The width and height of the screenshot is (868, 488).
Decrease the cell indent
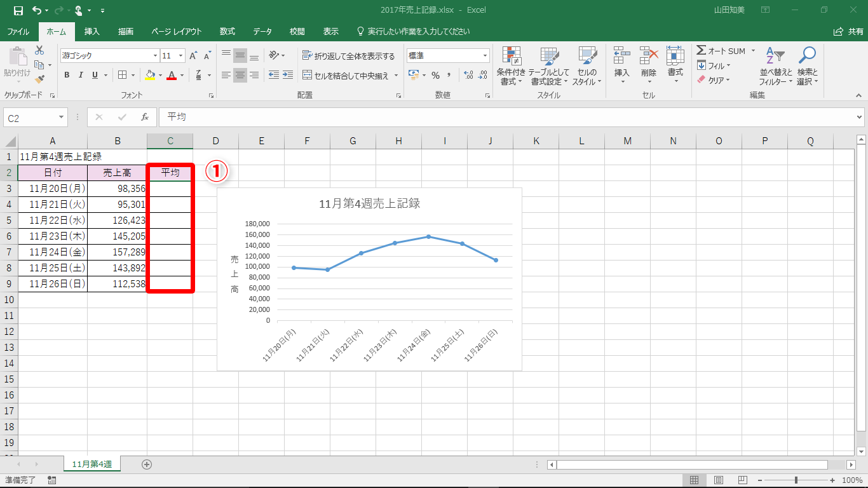(x=274, y=75)
